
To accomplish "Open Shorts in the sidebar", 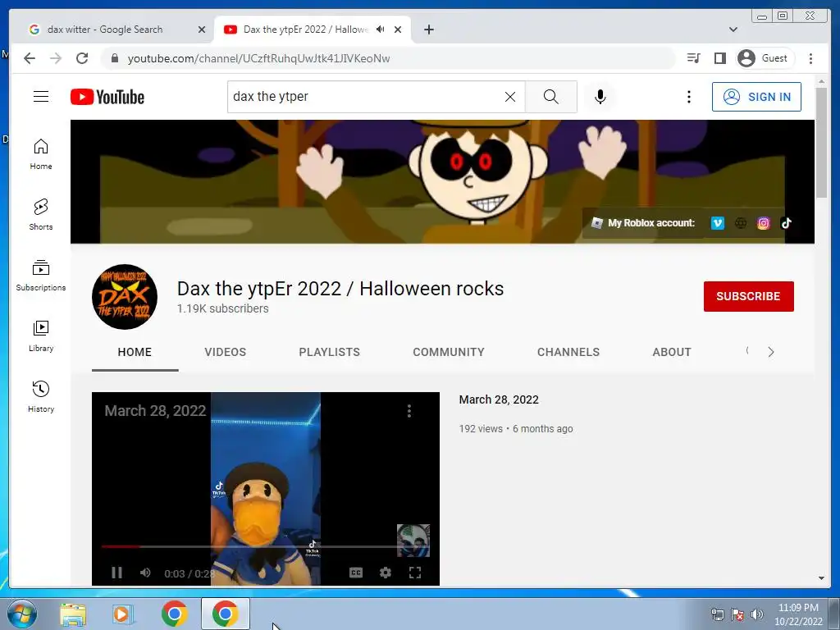I will (41, 215).
